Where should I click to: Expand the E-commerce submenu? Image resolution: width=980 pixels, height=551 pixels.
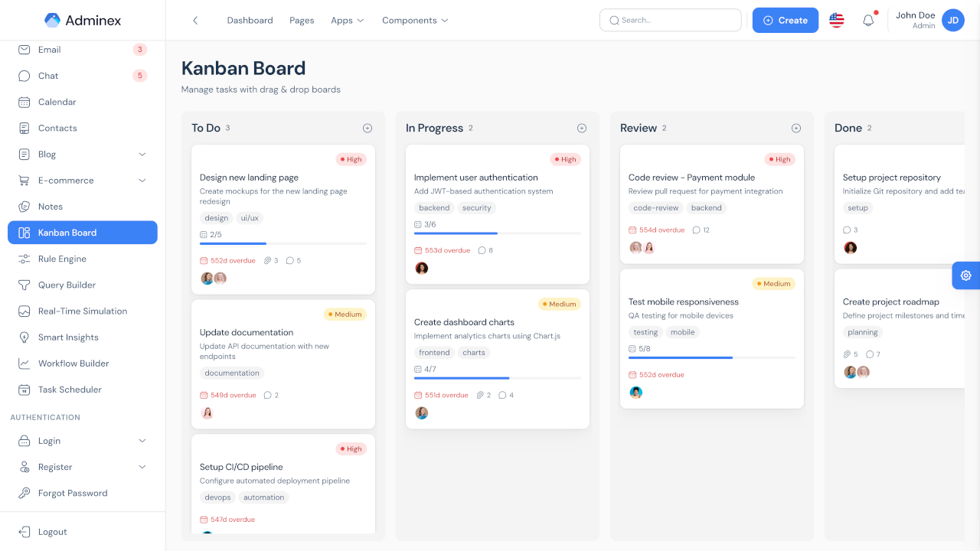click(x=83, y=181)
